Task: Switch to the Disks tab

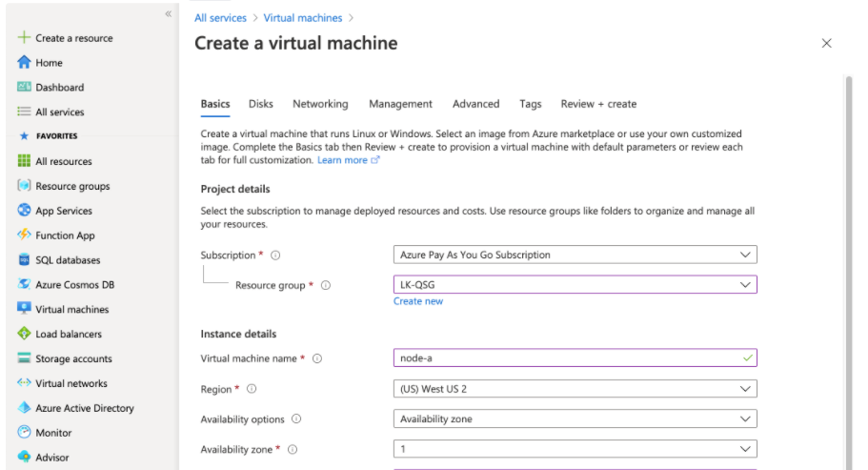Action: [x=261, y=104]
